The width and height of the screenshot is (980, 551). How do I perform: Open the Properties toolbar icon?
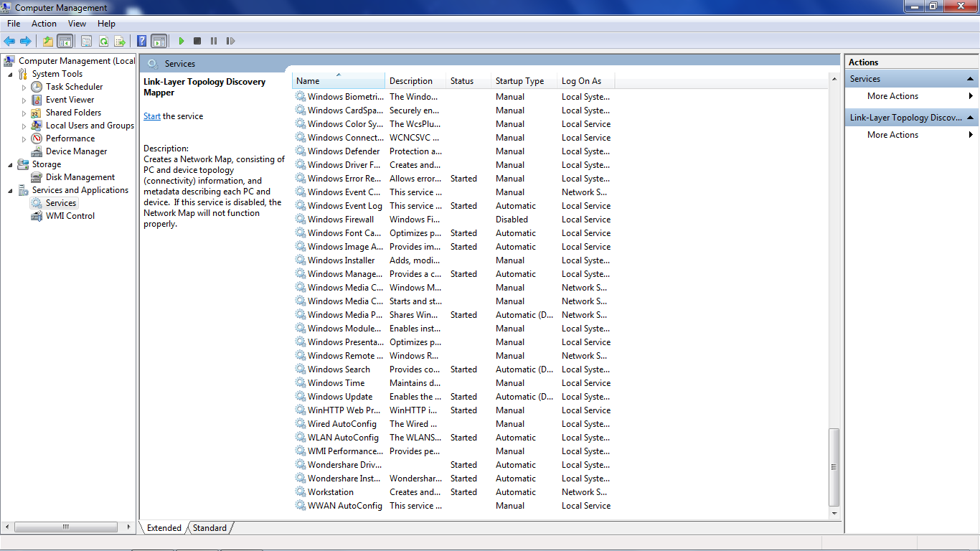87,41
